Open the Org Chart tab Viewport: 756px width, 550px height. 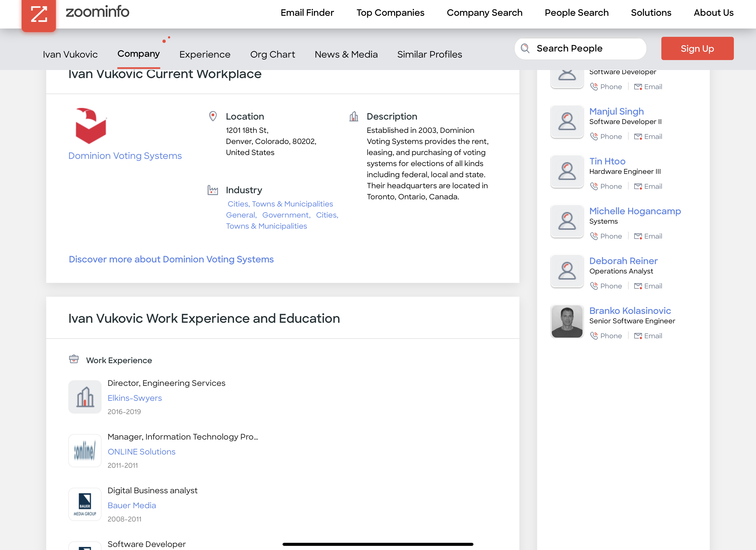point(272,54)
